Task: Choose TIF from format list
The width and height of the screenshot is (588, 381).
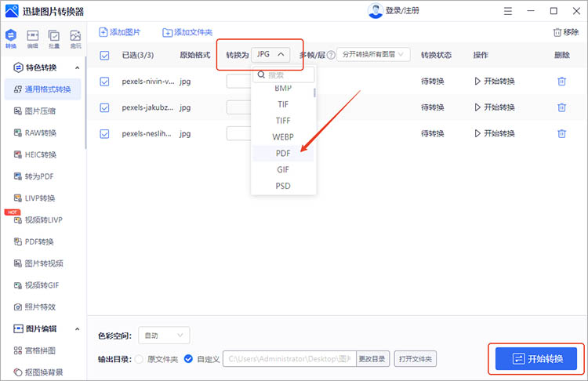Action: click(283, 104)
